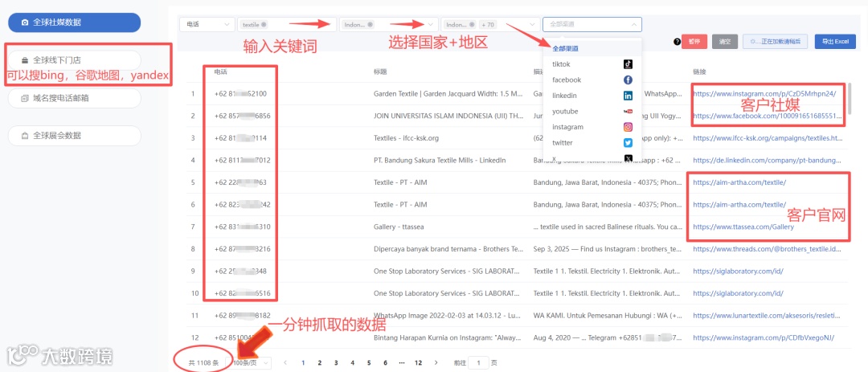Screen dimensions: 868x372
Task: Select title 'Dipercaya banyak brand ternama'
Action: click(448, 249)
